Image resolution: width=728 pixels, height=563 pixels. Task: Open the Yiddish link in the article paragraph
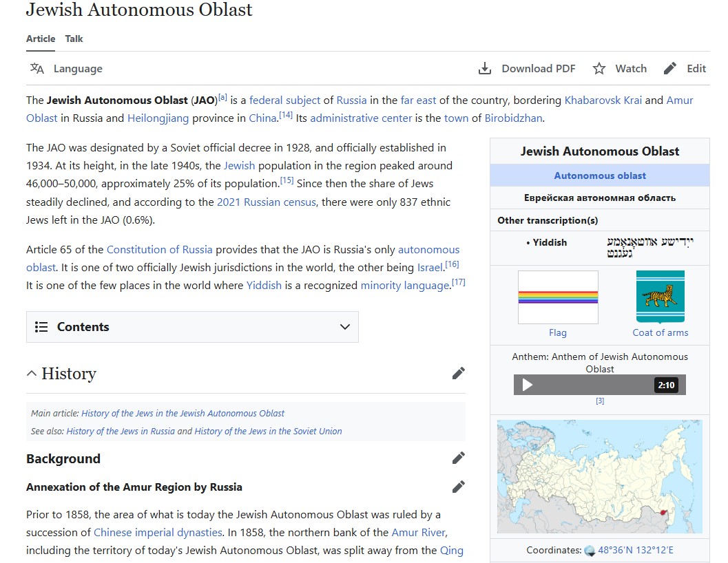(264, 286)
